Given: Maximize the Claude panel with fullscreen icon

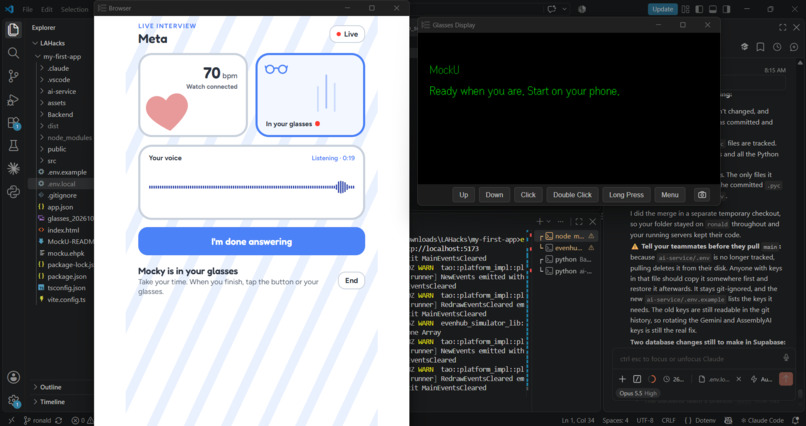Looking at the screenshot, I should [782, 27].
